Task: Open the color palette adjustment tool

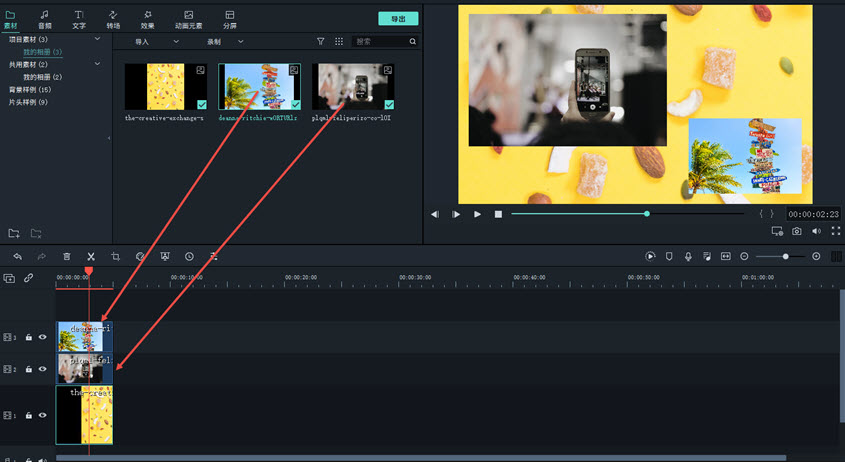Action: (140, 257)
